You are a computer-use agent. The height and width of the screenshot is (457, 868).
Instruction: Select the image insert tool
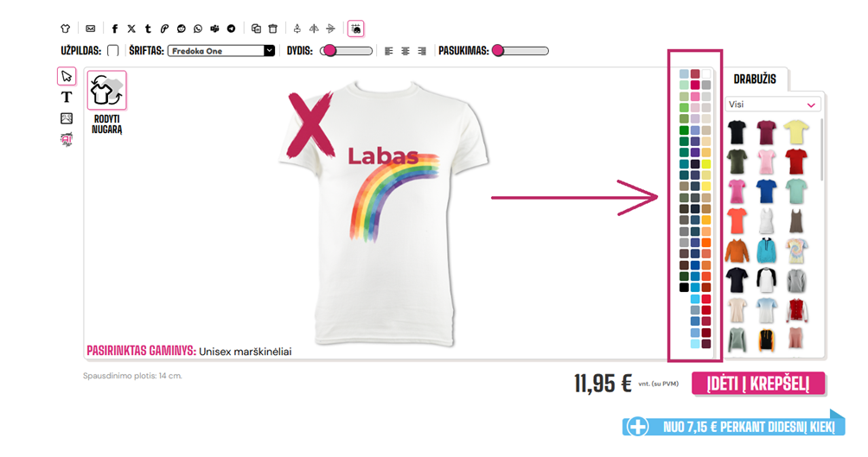(67, 118)
